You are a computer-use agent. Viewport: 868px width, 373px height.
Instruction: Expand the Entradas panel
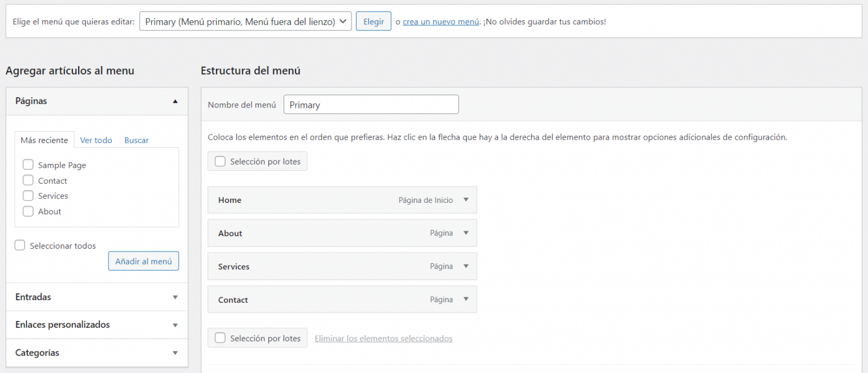(175, 297)
